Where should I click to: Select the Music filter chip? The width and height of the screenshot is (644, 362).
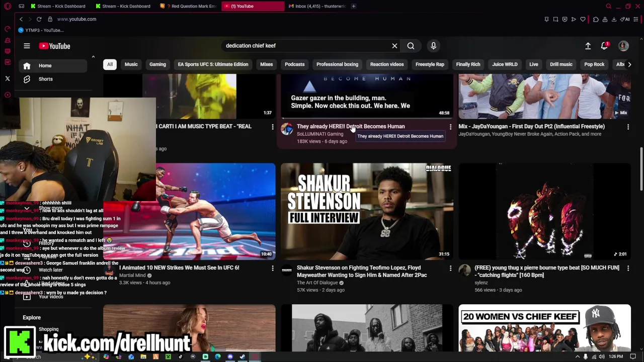[x=131, y=64]
